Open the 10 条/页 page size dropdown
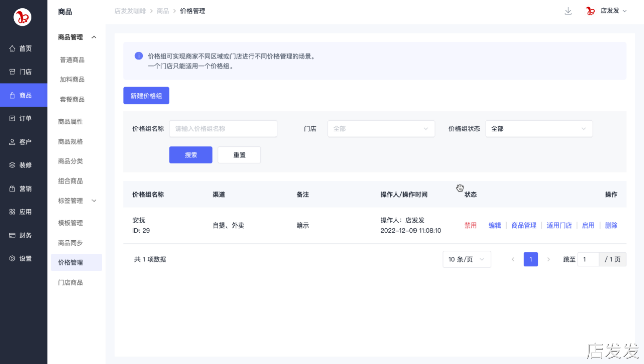The height and width of the screenshot is (364, 644). (467, 259)
